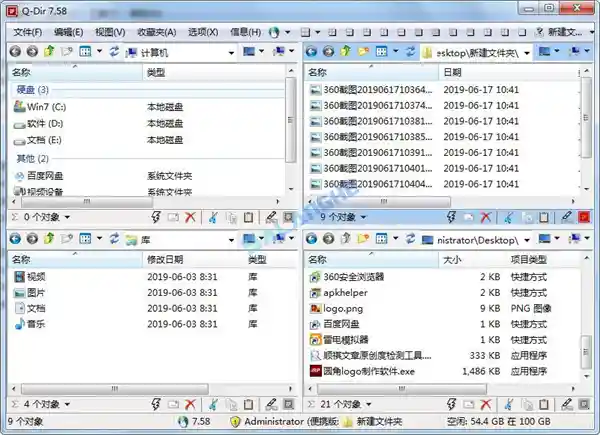Click the scissors cut icon in top-right pane
600x435 pixels.
pyautogui.click(x=508, y=216)
